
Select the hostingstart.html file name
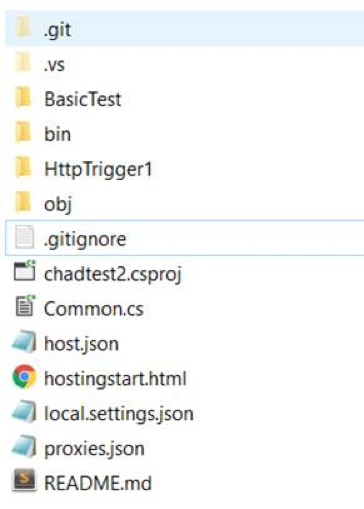pos(115,379)
